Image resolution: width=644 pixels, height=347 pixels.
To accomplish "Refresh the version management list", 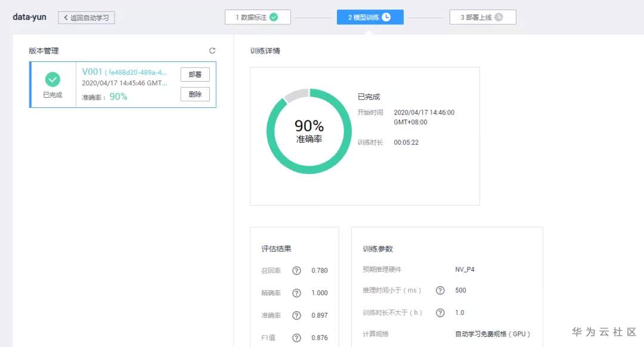I will (x=212, y=51).
